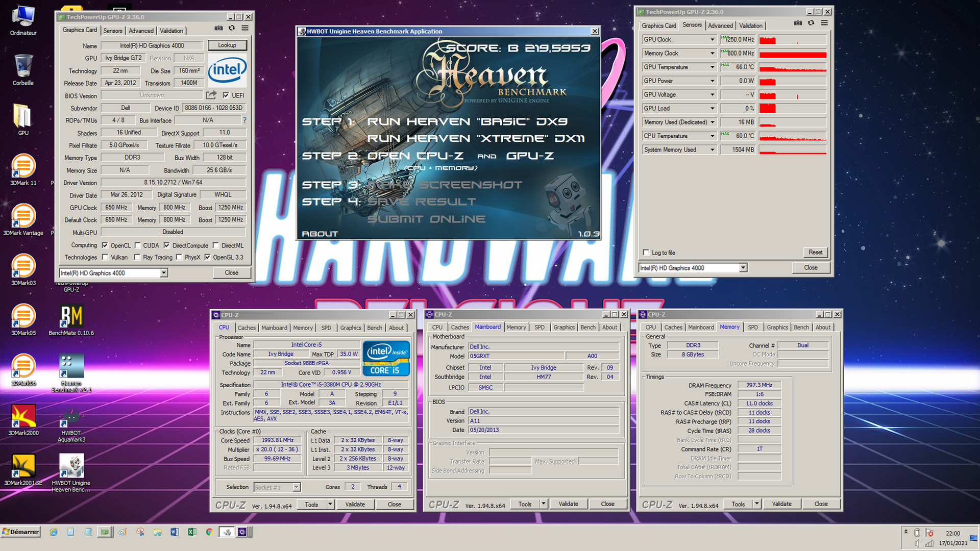This screenshot has height=551, width=980.
Task: Switch to Caches tab in leftmost CPU-Z
Action: (x=247, y=328)
